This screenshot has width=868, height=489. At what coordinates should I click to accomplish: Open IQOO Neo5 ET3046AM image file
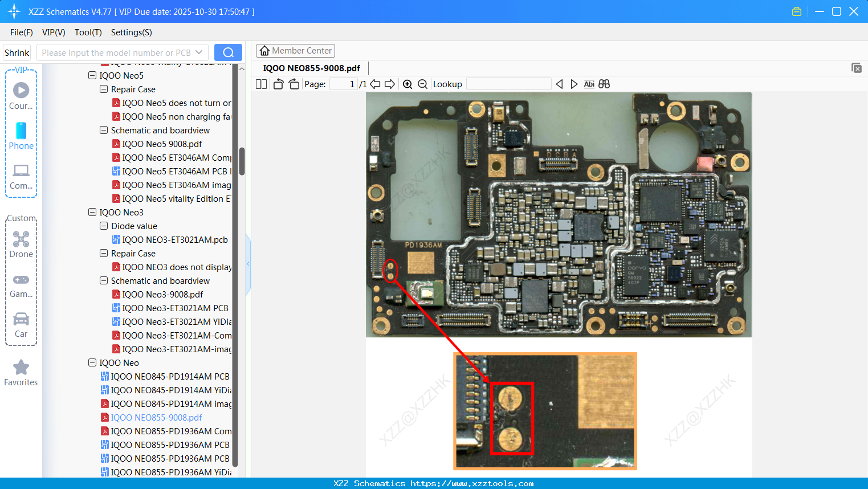coord(172,185)
